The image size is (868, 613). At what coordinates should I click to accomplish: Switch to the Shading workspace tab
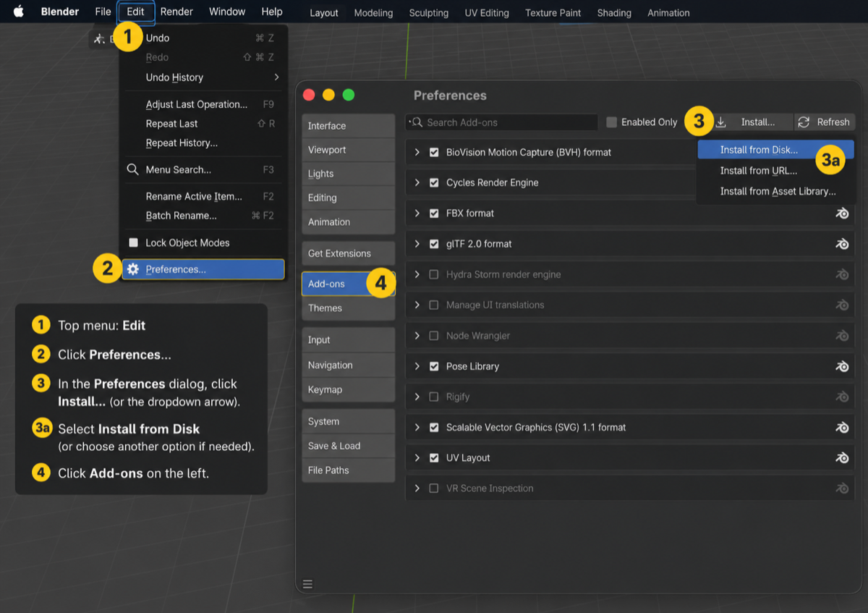pyautogui.click(x=614, y=13)
